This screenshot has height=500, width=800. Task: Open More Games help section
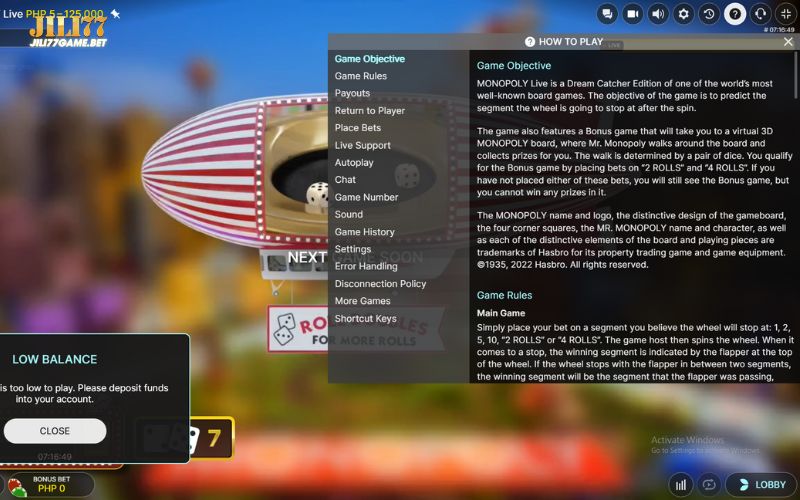click(x=362, y=301)
